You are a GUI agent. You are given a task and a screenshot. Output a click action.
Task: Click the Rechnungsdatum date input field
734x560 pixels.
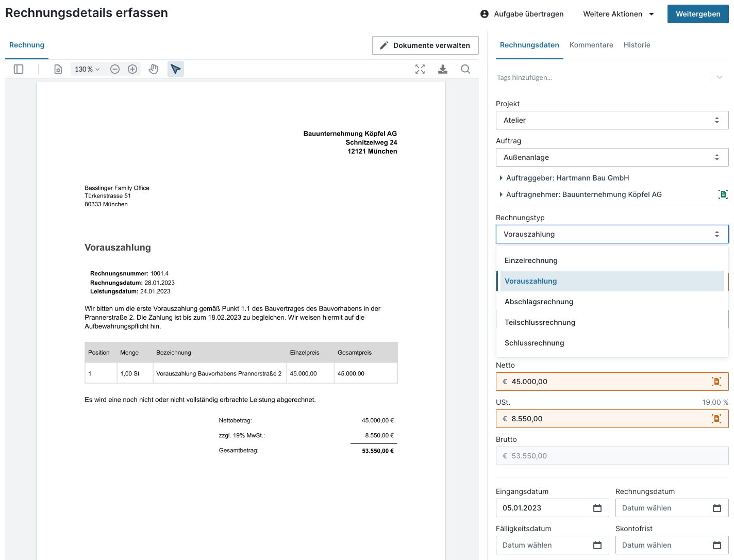coord(665,508)
